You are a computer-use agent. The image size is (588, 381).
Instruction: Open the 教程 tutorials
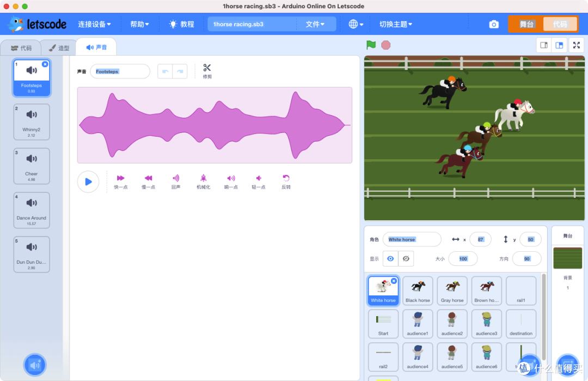coord(182,25)
